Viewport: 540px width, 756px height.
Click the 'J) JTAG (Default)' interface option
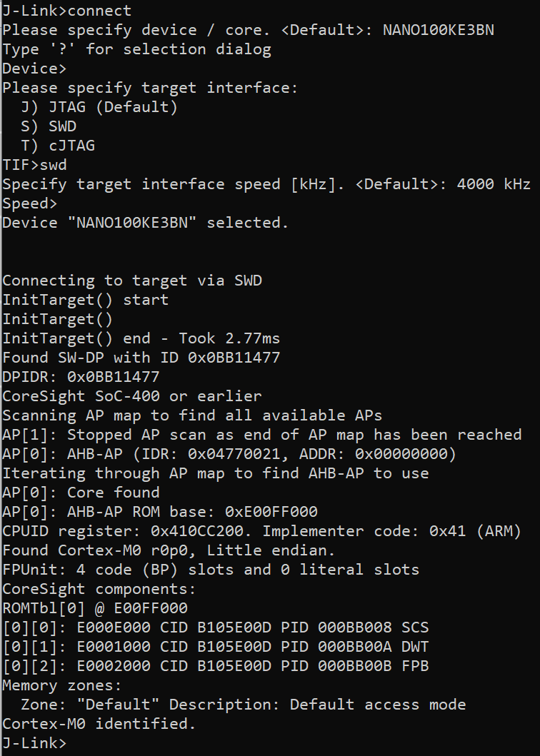tap(99, 107)
